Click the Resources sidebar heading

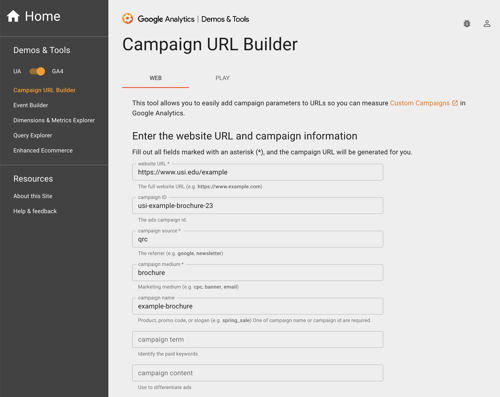click(33, 179)
